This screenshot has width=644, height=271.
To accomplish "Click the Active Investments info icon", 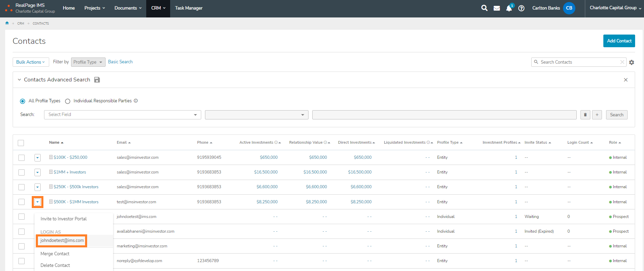I will (x=276, y=142).
